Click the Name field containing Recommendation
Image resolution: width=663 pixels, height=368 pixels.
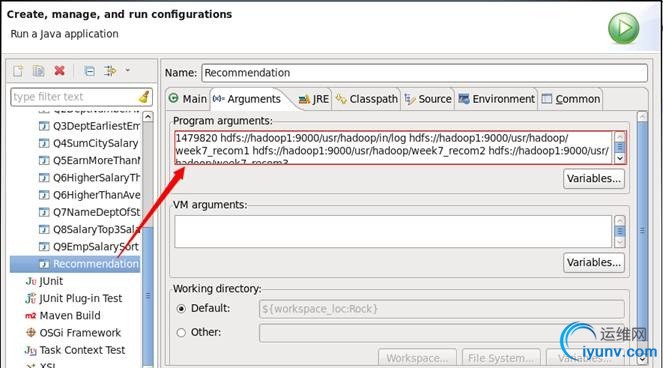click(x=425, y=73)
